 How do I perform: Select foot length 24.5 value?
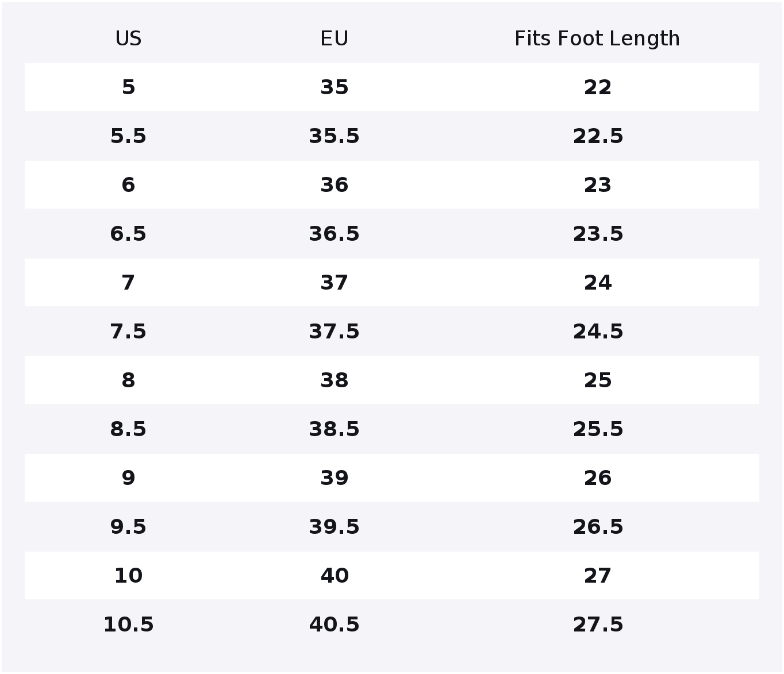point(597,332)
